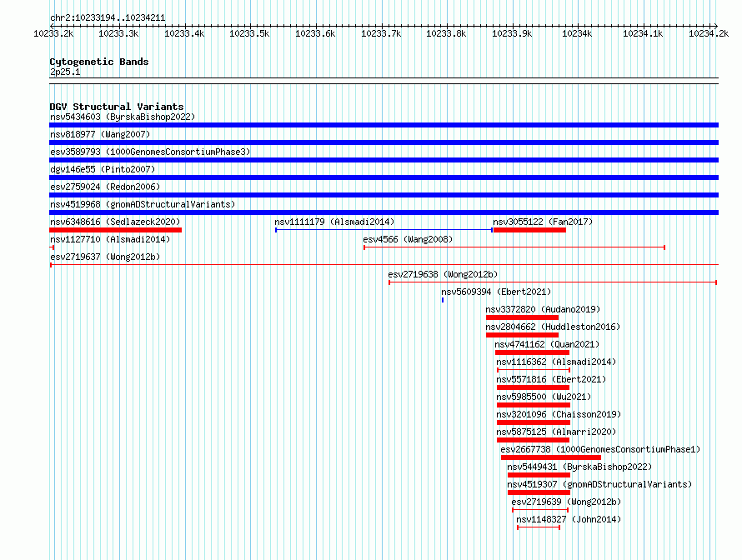
Task: Click the red line feature of esv2719638
Action: point(553,282)
